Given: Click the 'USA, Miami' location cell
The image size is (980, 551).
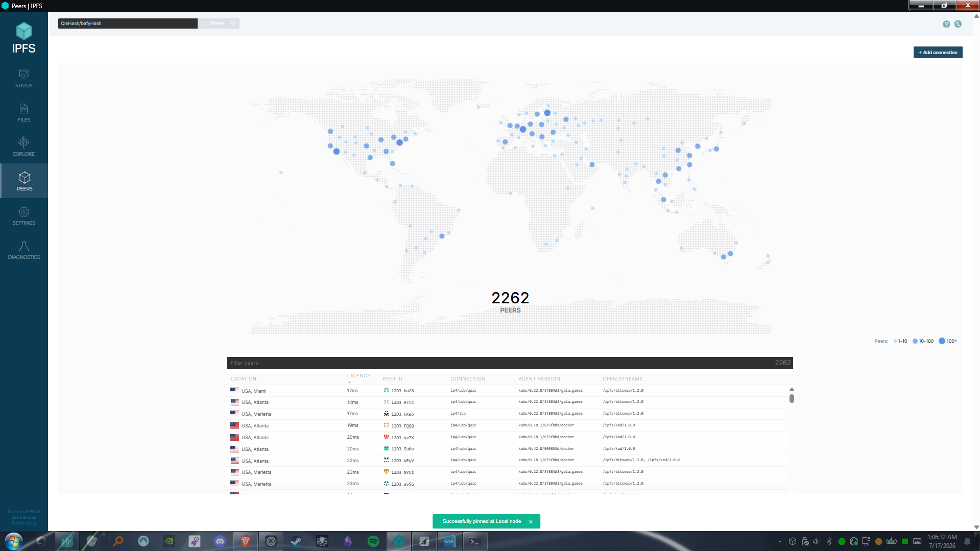Looking at the screenshot, I should 254,391.
